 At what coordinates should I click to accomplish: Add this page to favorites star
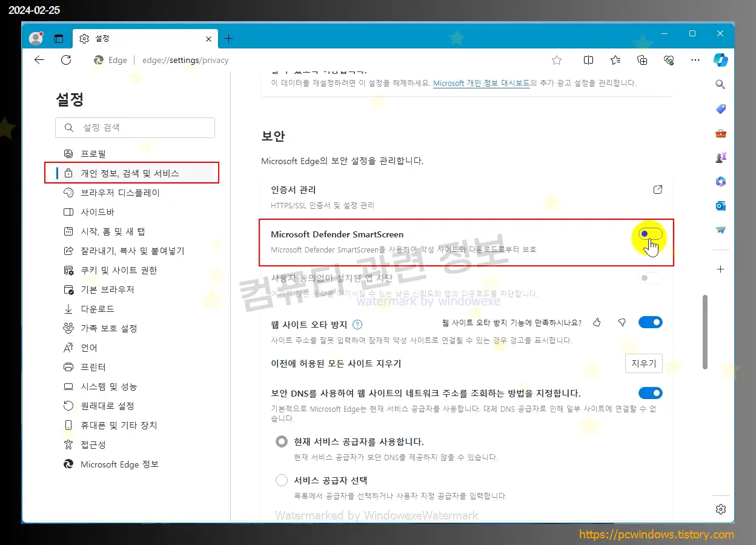[x=557, y=60]
